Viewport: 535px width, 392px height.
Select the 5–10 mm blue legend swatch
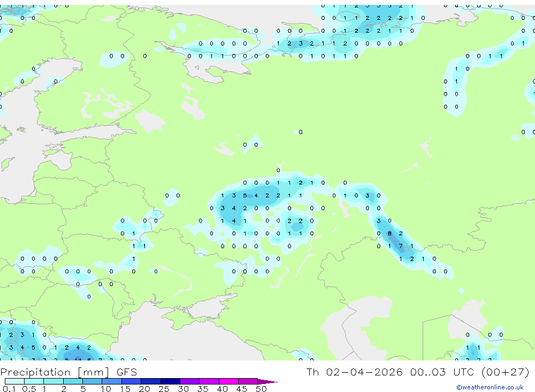coord(93,381)
